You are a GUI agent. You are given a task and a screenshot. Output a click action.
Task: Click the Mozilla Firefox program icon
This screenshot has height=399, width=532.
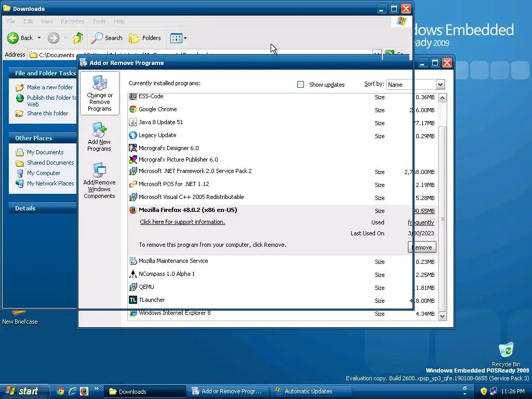point(133,210)
